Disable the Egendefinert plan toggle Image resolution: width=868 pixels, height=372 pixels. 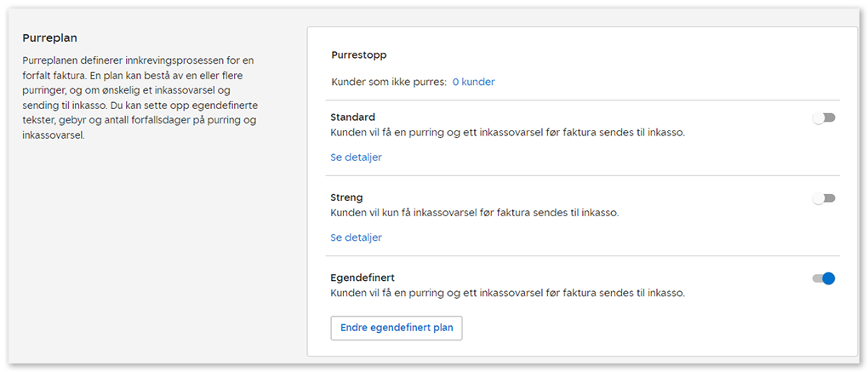[x=824, y=278]
